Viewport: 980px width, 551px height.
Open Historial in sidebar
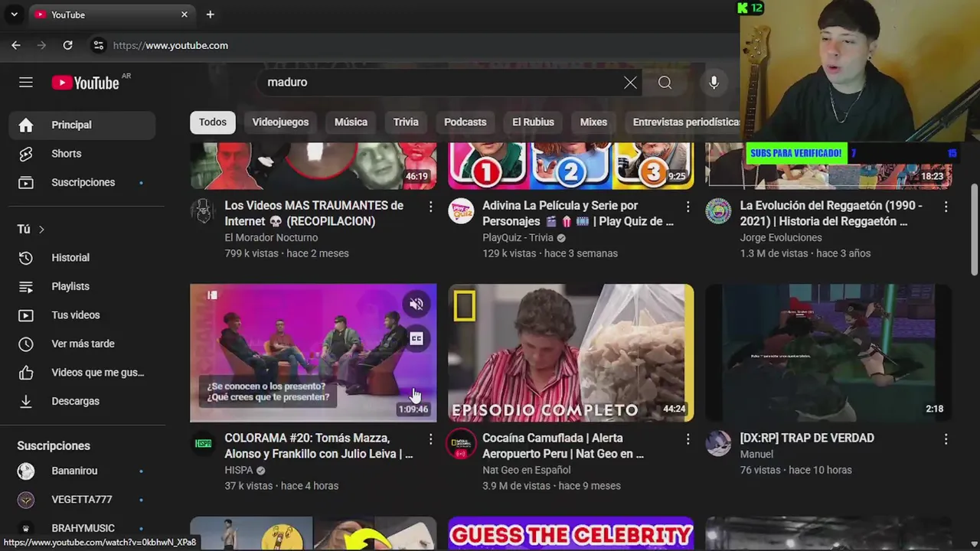click(x=82, y=258)
